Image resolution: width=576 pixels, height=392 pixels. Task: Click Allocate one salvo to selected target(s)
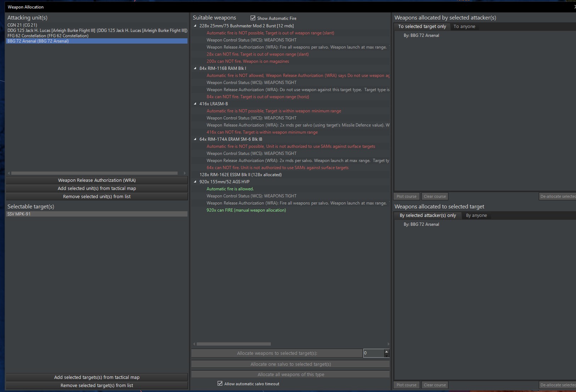tap(291, 364)
